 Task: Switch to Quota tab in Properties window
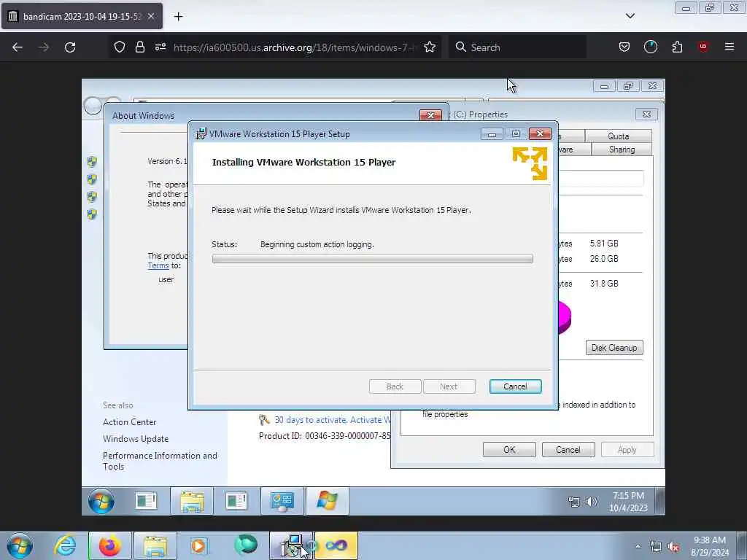tap(619, 136)
